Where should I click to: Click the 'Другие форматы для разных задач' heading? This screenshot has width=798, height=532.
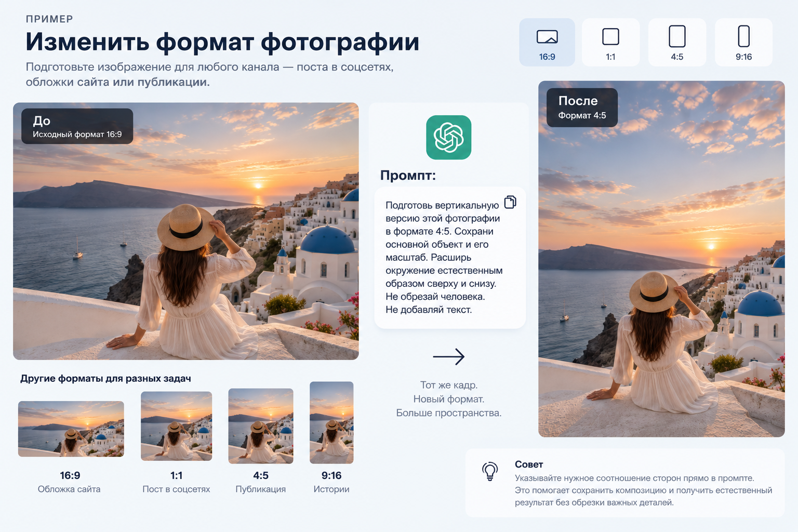105,378
